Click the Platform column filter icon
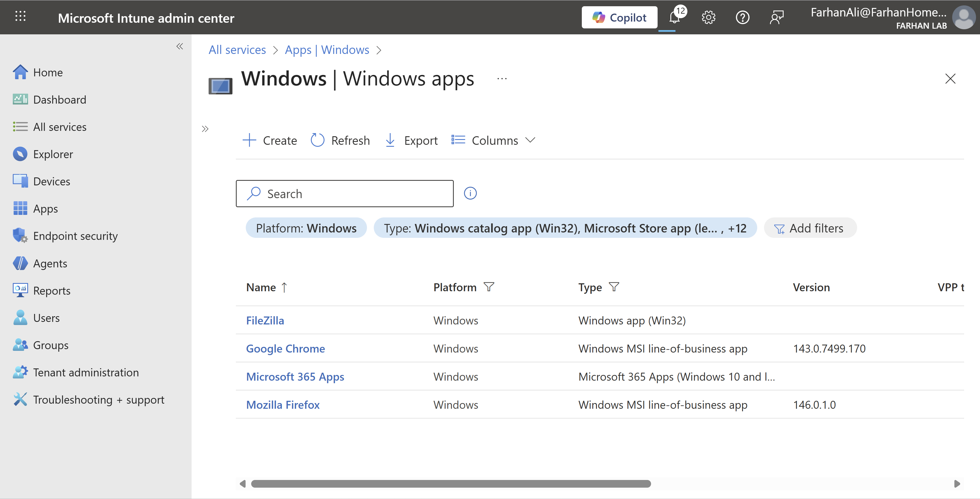The width and height of the screenshot is (980, 499). click(x=489, y=287)
